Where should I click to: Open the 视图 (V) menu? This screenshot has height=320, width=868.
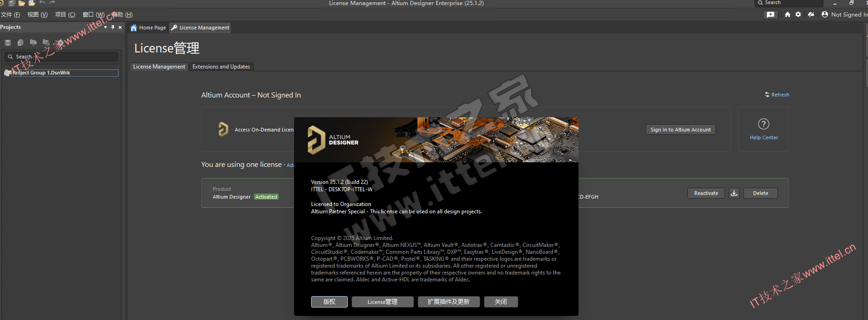[x=38, y=15]
